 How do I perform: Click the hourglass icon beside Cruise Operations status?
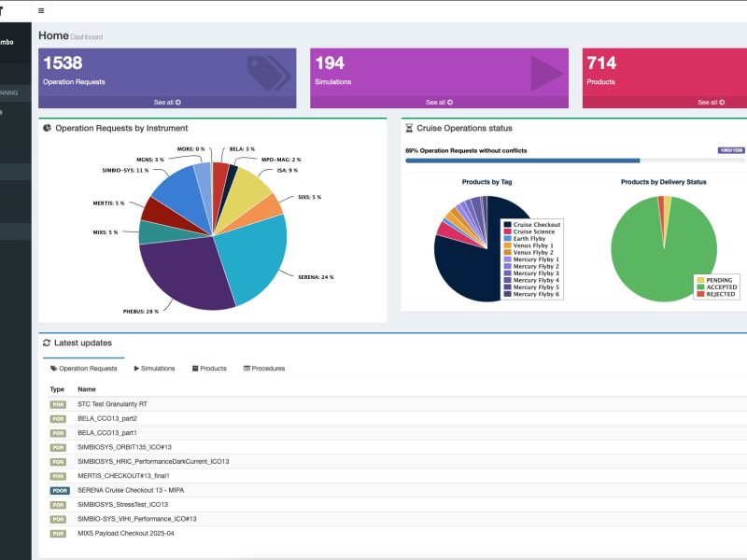[408, 128]
